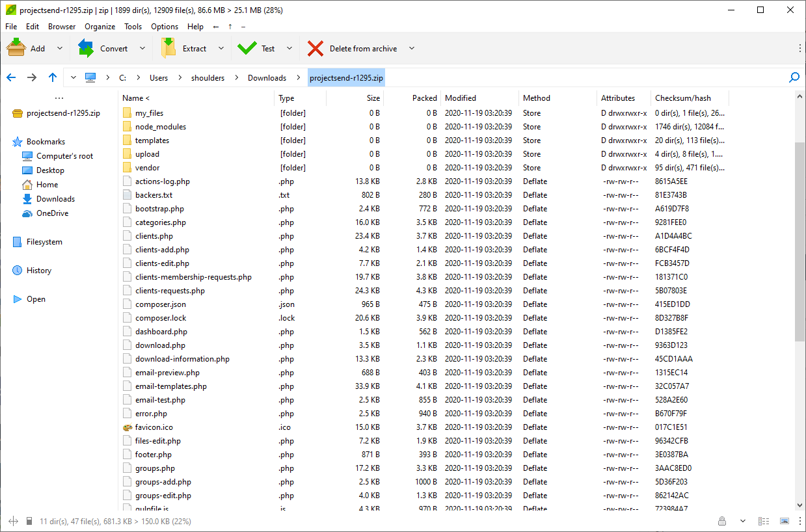
Task: Change list view style via status bar icon
Action: pos(764,520)
